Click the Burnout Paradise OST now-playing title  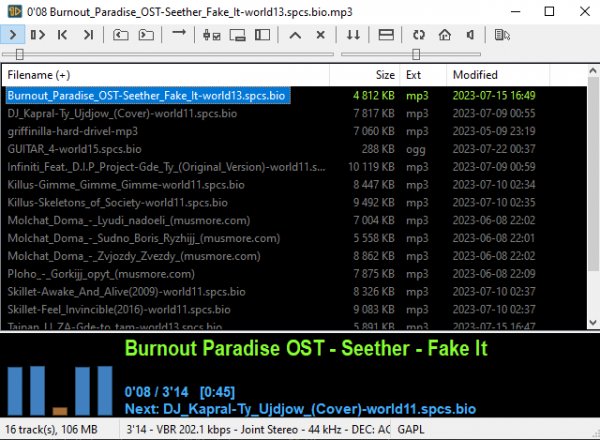(306, 349)
